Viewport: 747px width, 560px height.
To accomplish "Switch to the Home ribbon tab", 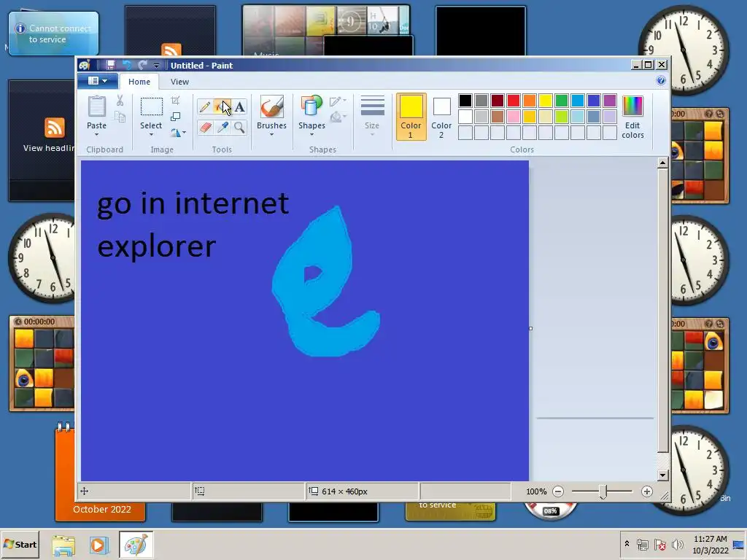I will pos(139,82).
